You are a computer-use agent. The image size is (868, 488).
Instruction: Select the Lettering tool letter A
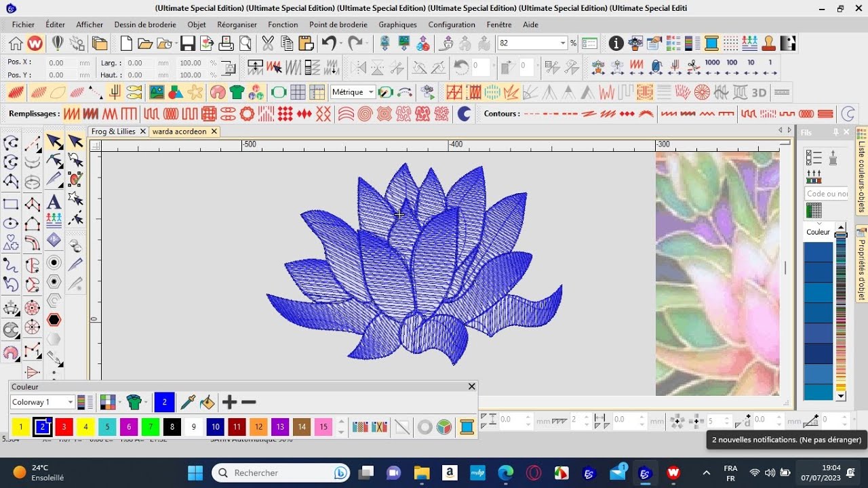tap(54, 202)
